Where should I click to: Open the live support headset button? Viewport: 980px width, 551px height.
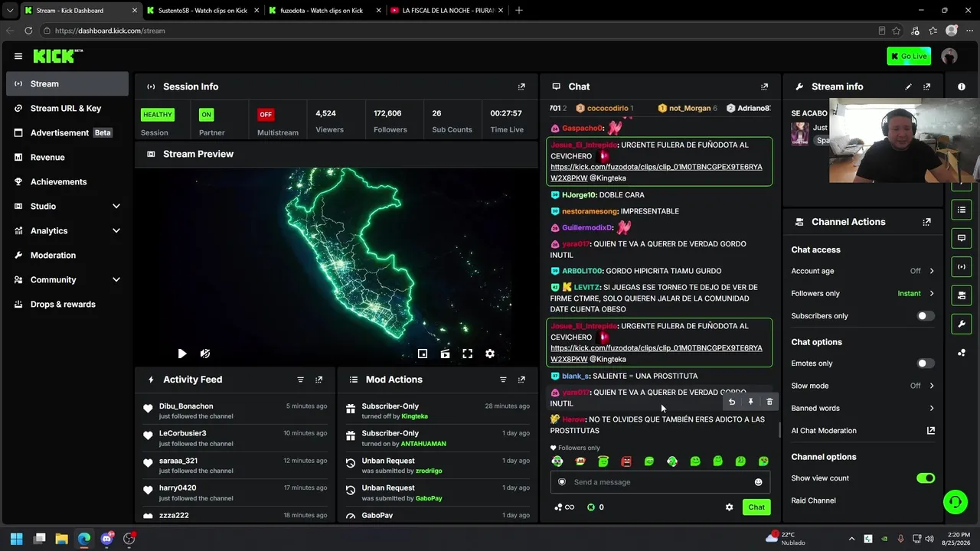click(x=955, y=502)
